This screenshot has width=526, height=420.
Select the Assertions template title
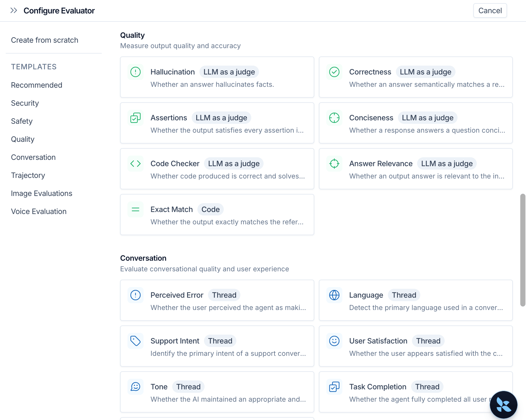(169, 118)
